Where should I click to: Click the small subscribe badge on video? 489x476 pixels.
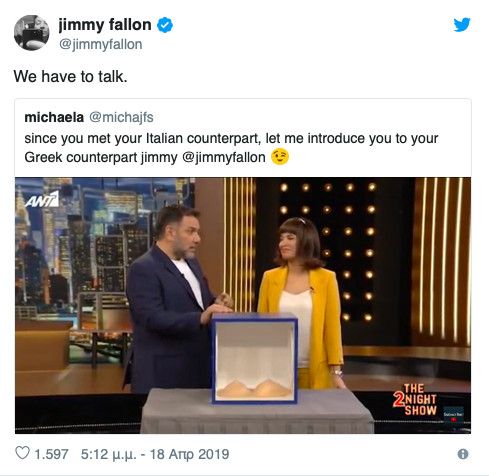pyautogui.click(x=454, y=415)
